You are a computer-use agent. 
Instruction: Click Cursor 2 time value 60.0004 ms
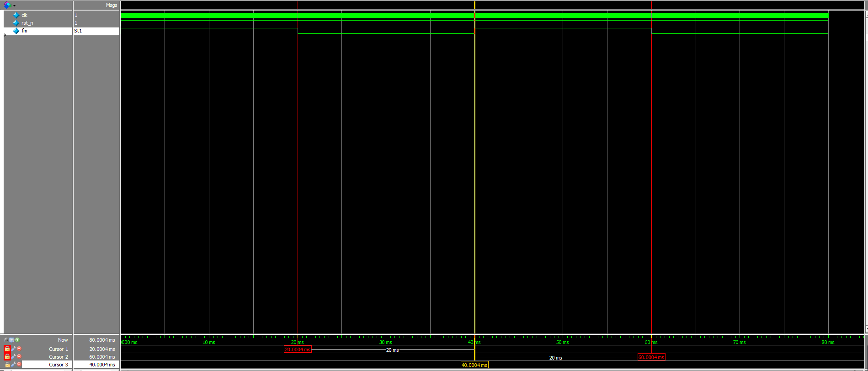point(102,357)
